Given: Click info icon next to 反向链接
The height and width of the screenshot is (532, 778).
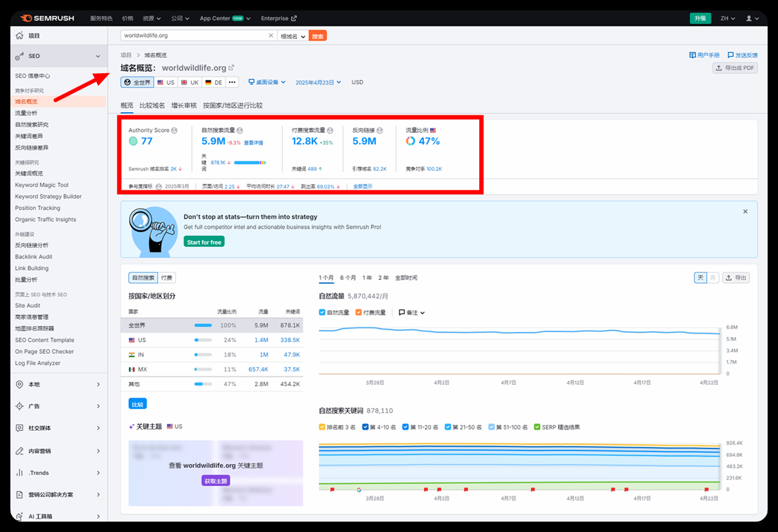Looking at the screenshot, I should pyautogui.click(x=380, y=130).
